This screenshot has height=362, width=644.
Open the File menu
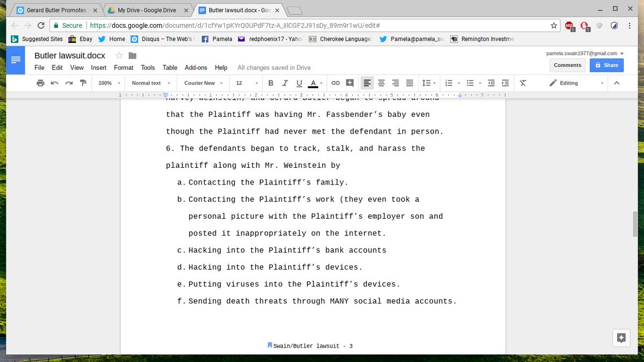click(x=39, y=68)
